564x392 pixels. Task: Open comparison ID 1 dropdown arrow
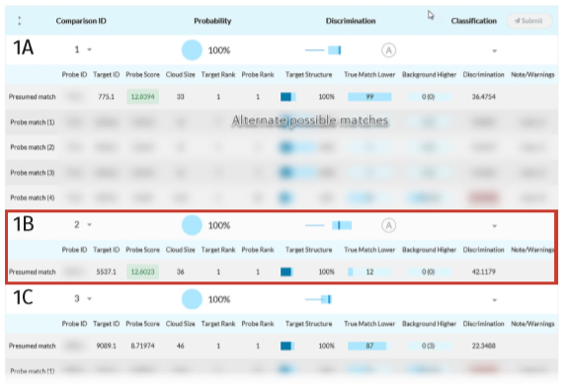pos(89,49)
